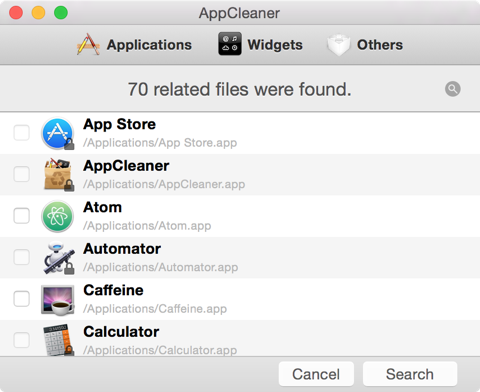This screenshot has height=392, width=480.
Task: Check the AppCleaner checkbox
Action: tap(22, 174)
